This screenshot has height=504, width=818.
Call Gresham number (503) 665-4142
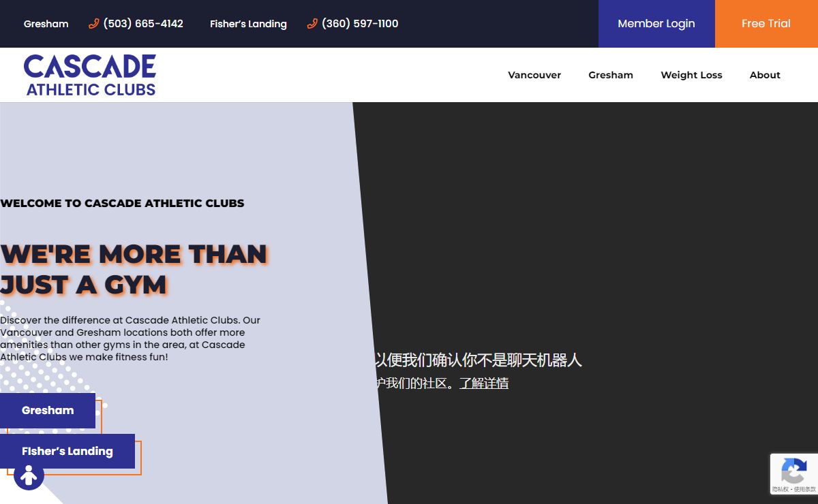pyautogui.click(x=143, y=24)
